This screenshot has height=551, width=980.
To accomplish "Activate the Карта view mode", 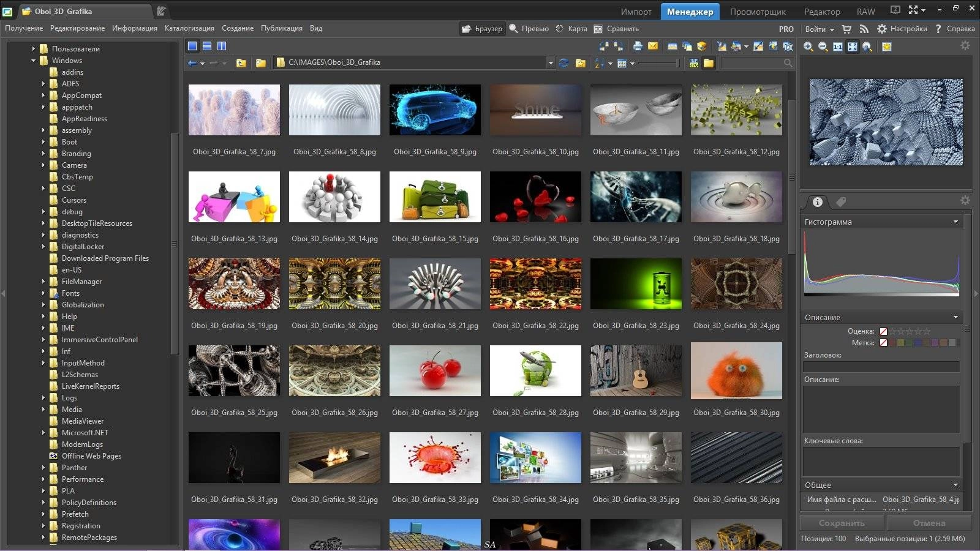I will 571,29.
